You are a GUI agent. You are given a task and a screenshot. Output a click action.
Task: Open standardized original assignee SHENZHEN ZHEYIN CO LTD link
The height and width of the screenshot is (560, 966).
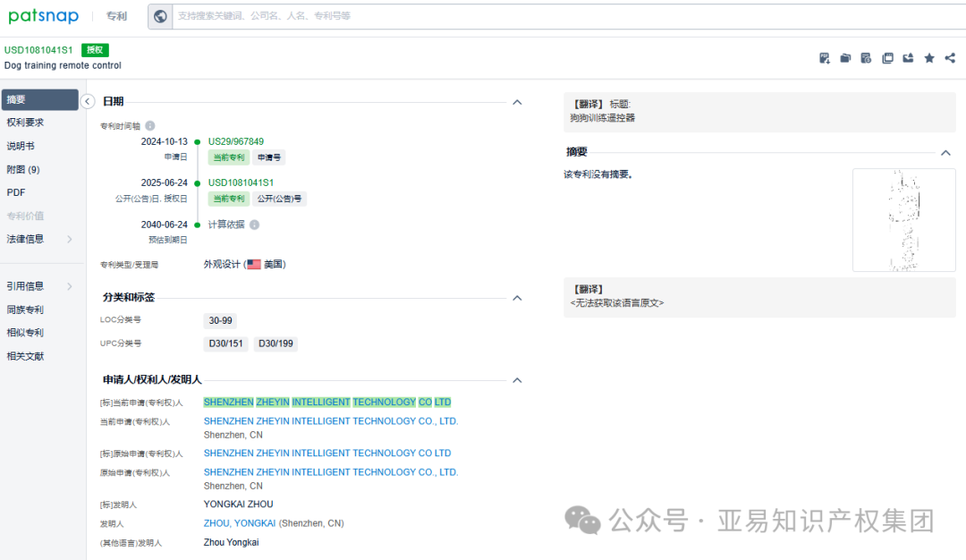pyautogui.click(x=327, y=454)
